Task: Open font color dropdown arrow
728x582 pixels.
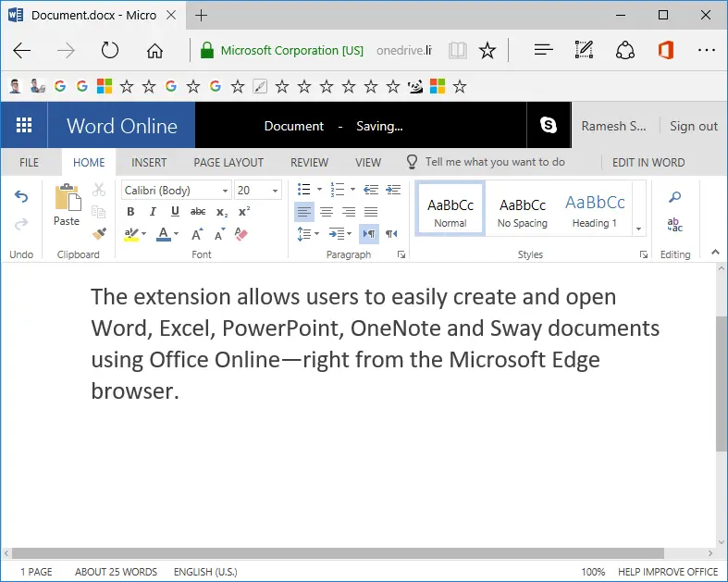Action: (177, 234)
